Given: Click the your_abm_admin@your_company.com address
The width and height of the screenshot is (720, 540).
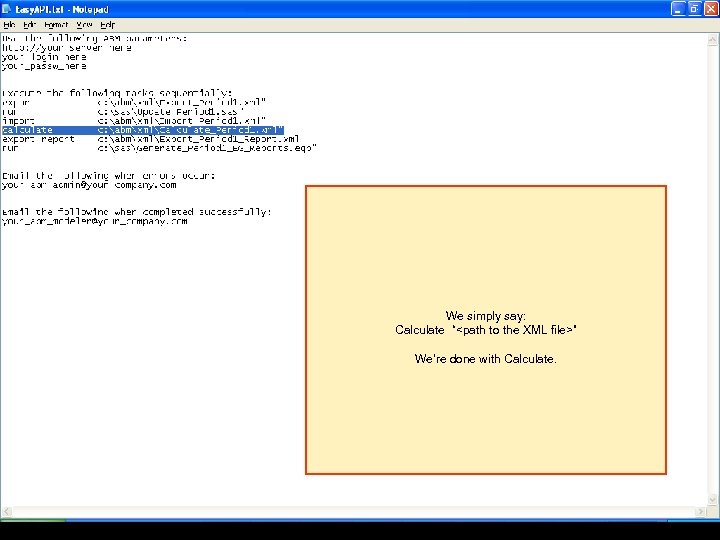Looking at the screenshot, I should (89, 185).
